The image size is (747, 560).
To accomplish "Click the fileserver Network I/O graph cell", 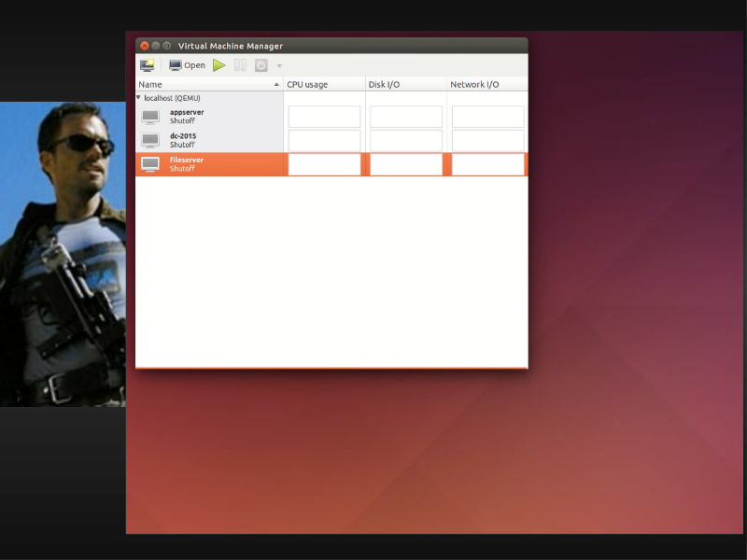I will pyautogui.click(x=487, y=164).
